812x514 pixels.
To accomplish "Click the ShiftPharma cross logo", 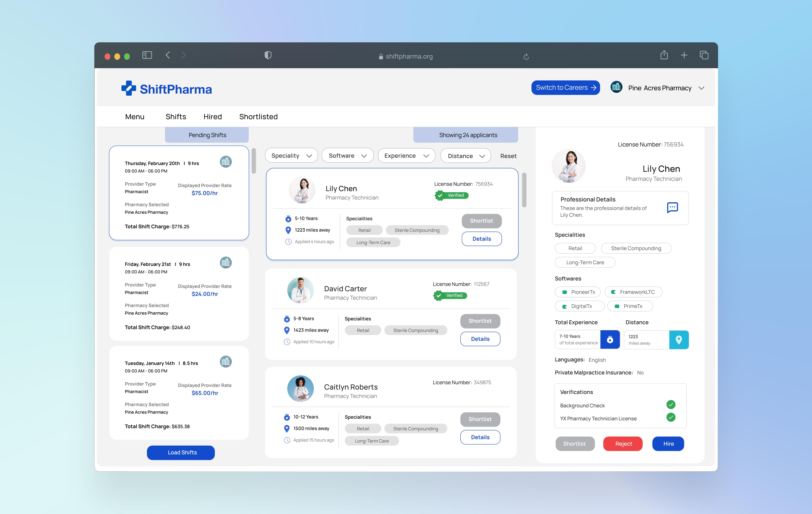I will click(x=129, y=88).
